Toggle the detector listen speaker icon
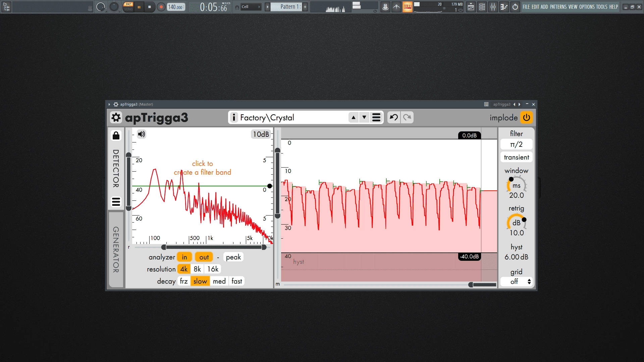 pyautogui.click(x=142, y=134)
